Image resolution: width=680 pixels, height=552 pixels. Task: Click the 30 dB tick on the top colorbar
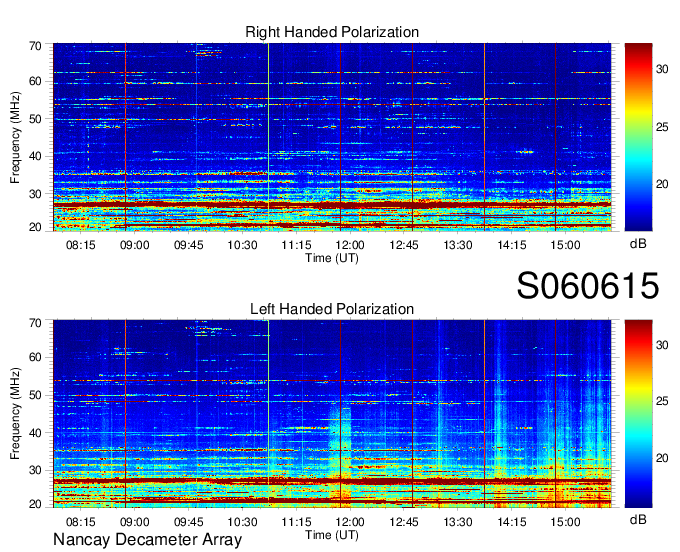click(x=662, y=69)
